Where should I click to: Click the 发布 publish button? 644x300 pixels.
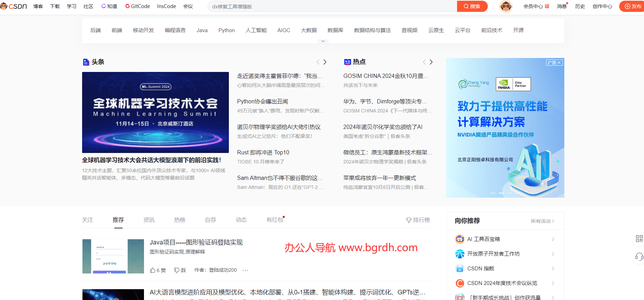(632, 6)
